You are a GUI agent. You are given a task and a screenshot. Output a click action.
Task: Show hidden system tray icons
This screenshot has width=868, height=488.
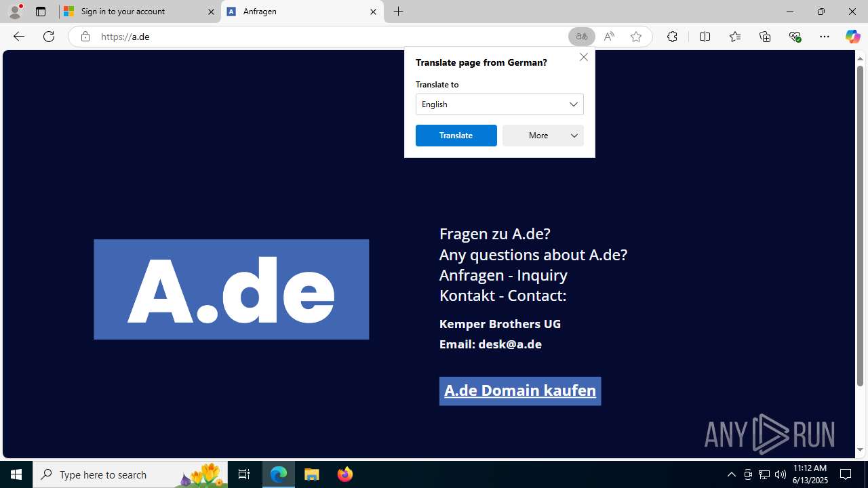(x=731, y=474)
